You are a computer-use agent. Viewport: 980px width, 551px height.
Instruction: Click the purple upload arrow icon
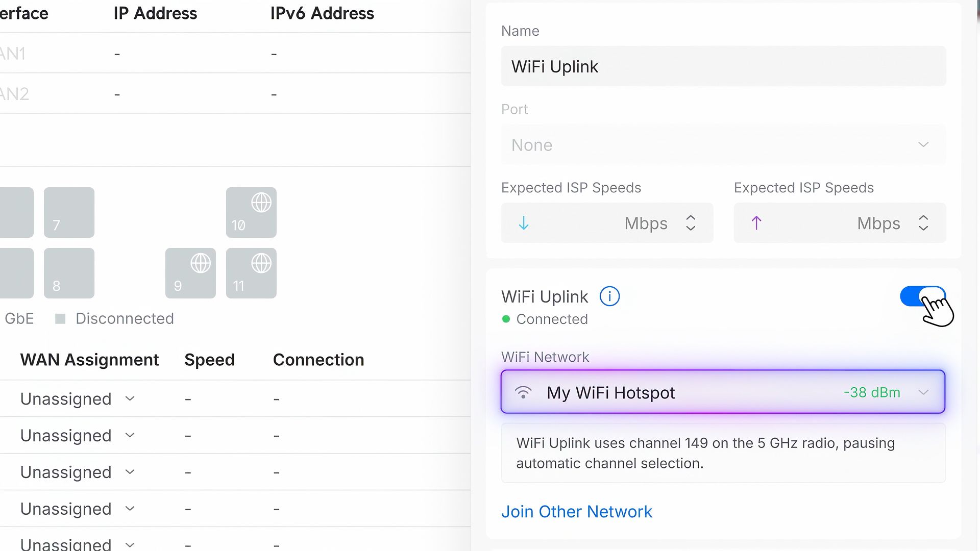click(x=756, y=223)
